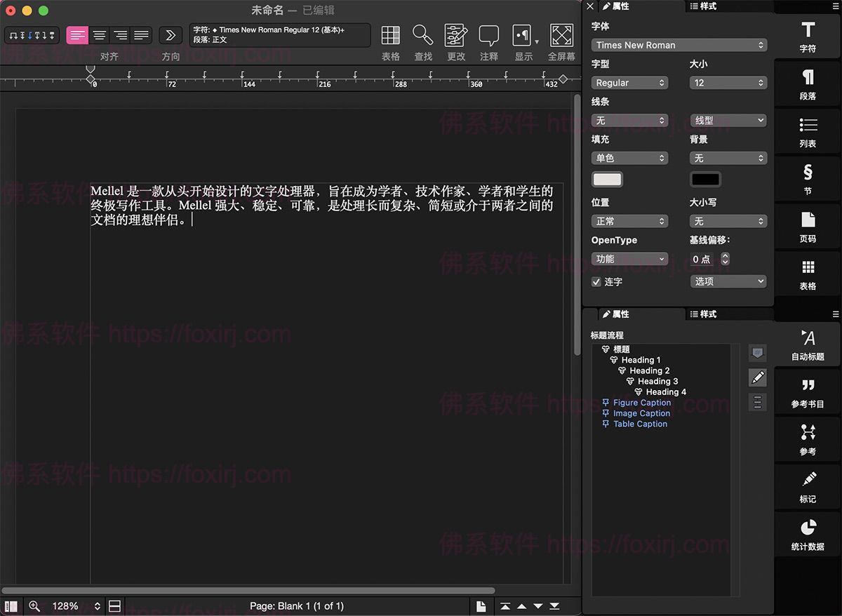Viewport: 842px width, 616px height.
Task: Open the Regular 字型 style dropdown
Action: (x=629, y=83)
